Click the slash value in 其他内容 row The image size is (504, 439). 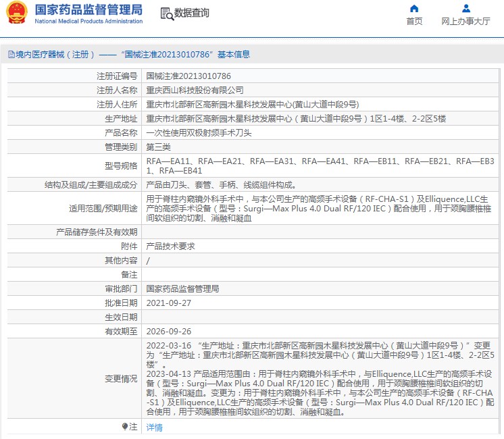(x=148, y=261)
